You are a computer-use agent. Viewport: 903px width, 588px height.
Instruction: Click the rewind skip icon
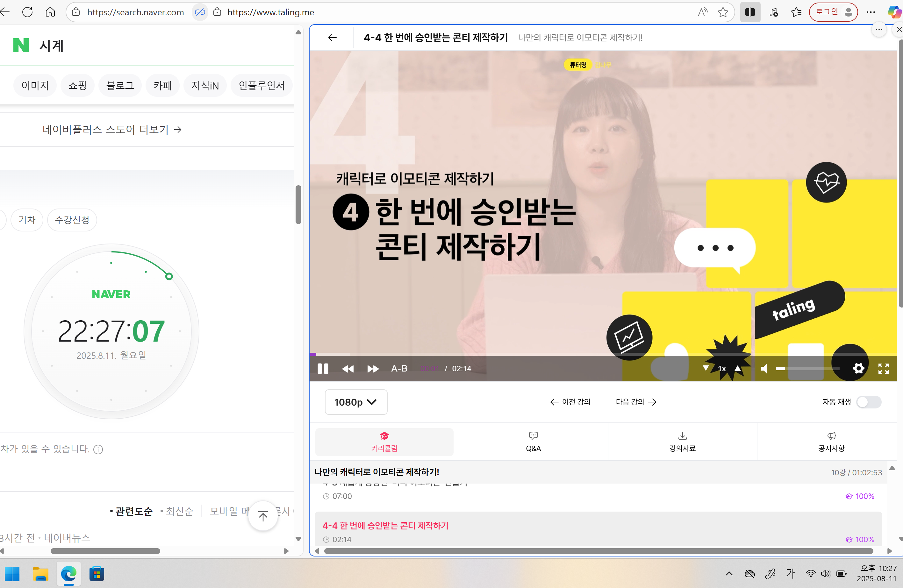(348, 369)
